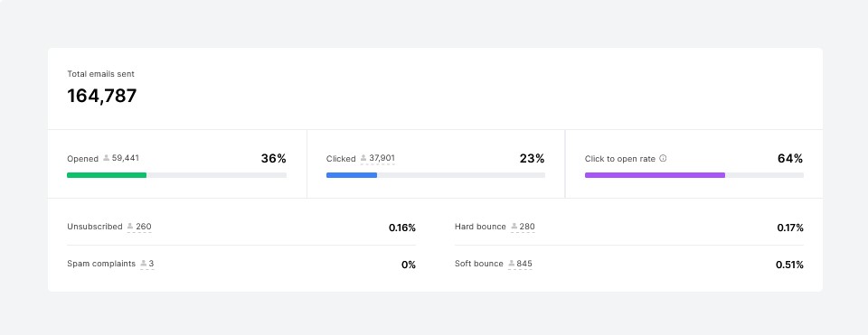Click the green Opened progress bar
868x335 pixels.
107,175
